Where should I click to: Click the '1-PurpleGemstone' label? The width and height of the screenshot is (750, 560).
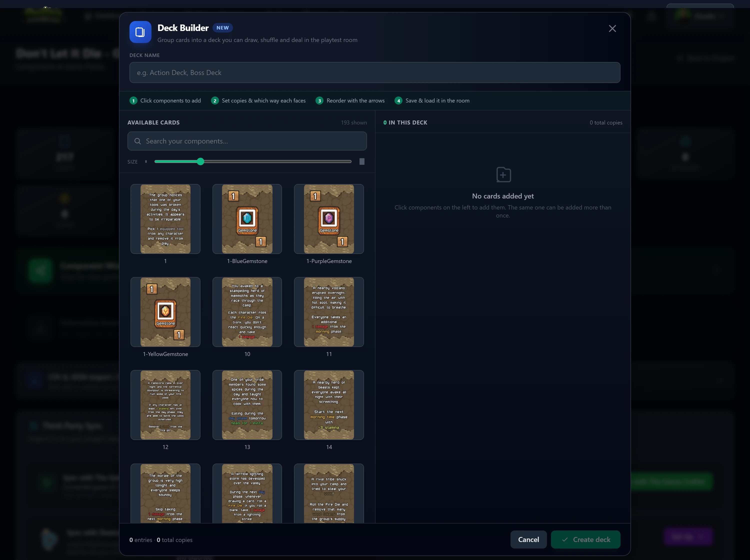pos(329,261)
